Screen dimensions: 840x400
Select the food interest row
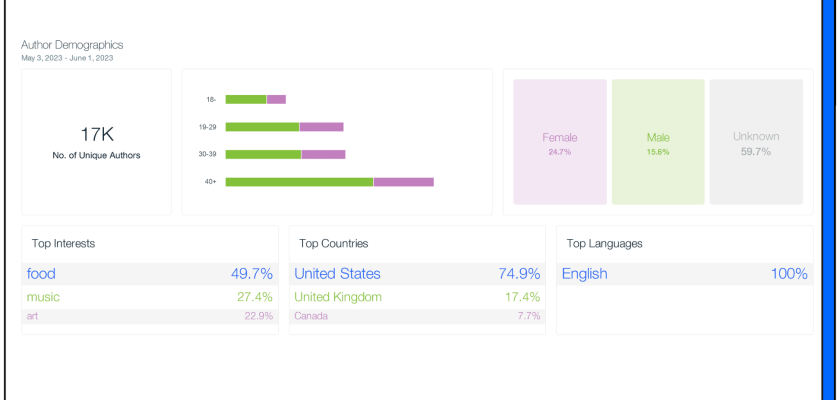point(150,274)
